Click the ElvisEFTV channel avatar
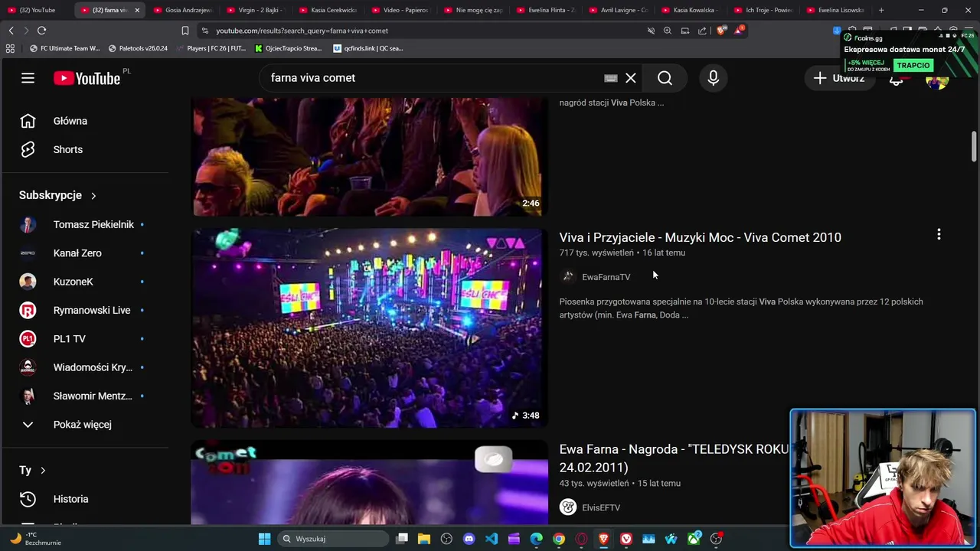 pyautogui.click(x=568, y=507)
